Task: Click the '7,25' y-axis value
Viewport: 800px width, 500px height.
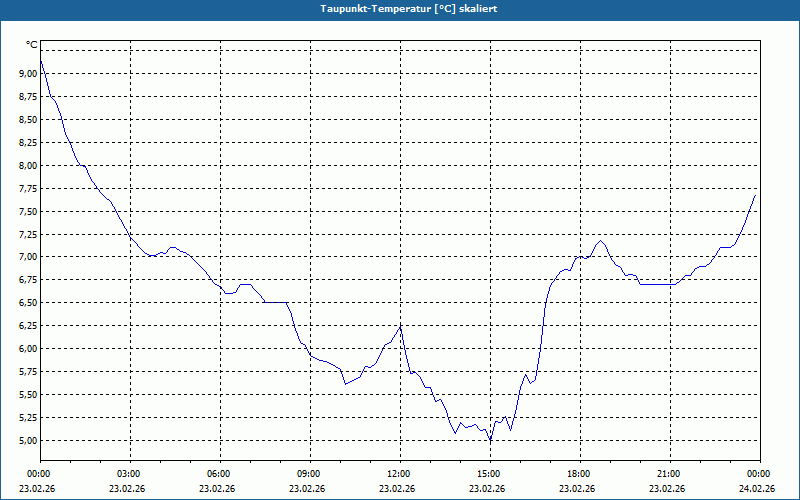Action: pyautogui.click(x=28, y=234)
